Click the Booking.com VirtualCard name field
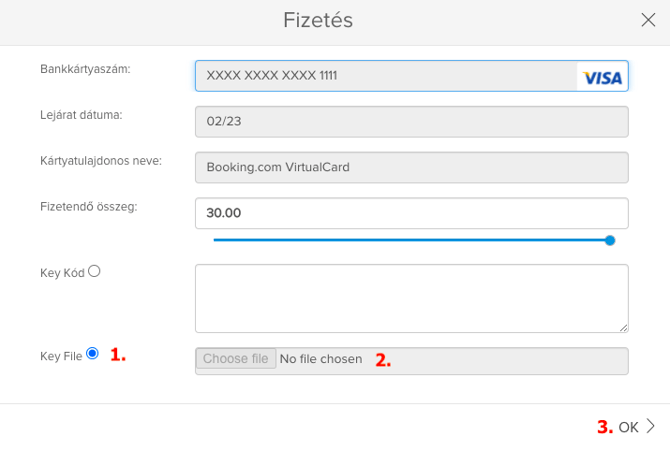This screenshot has width=670, height=451. [x=411, y=167]
